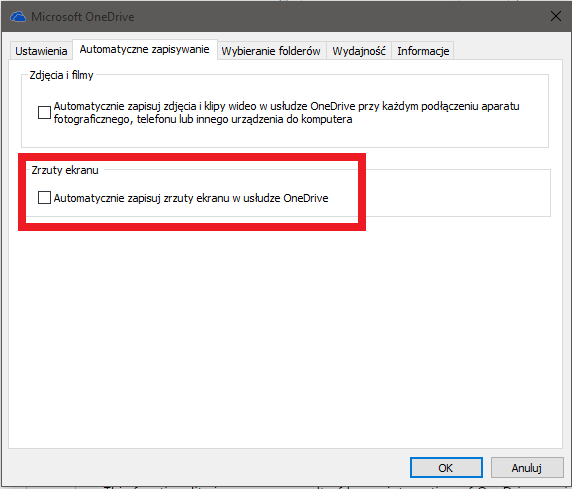Click the red highlight frame border
Viewport: 572px width, 489px height.
192,158
